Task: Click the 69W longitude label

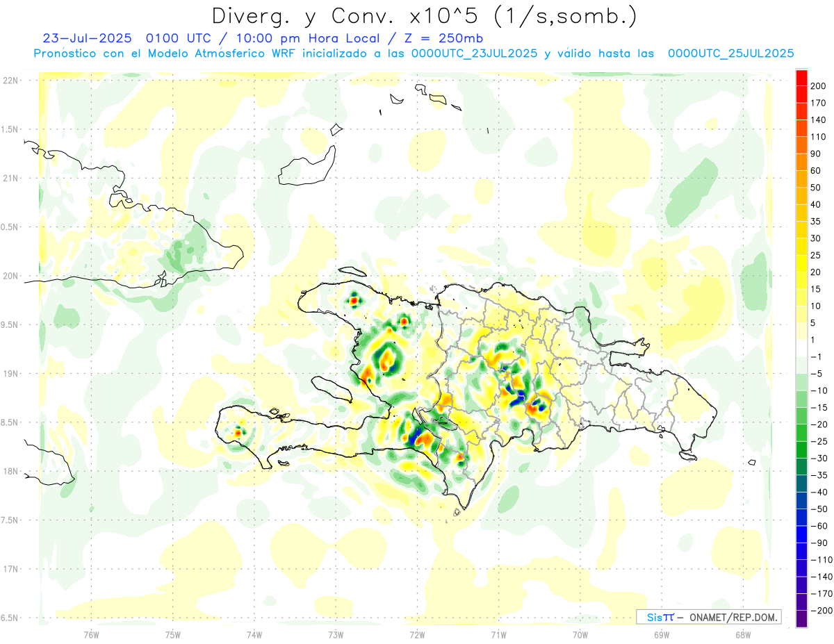Action: click(662, 634)
